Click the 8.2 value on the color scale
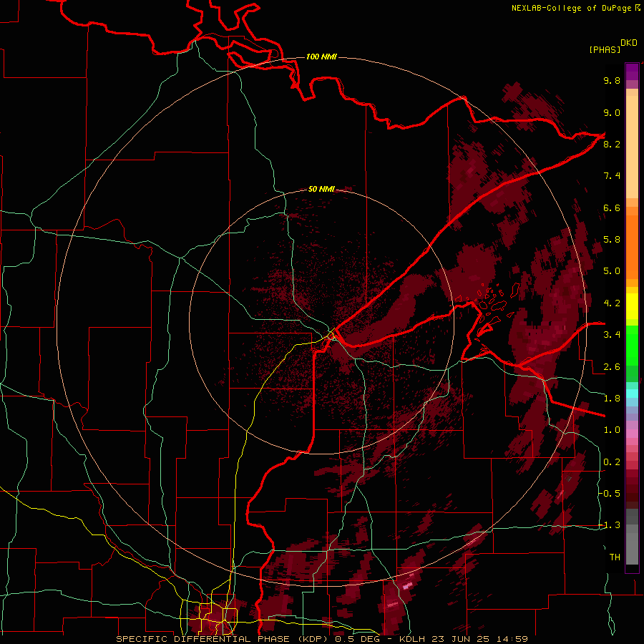The image size is (644, 644). coord(612,144)
